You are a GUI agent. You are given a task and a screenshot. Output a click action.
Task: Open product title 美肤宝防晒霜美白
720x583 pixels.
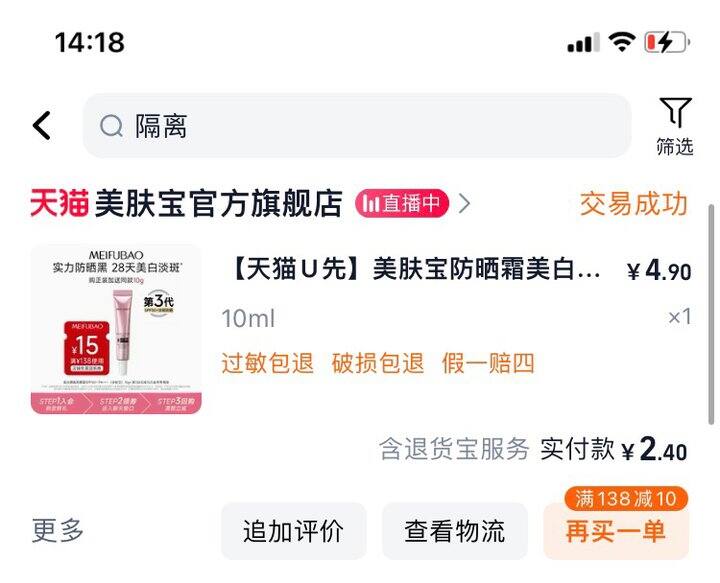click(x=416, y=269)
